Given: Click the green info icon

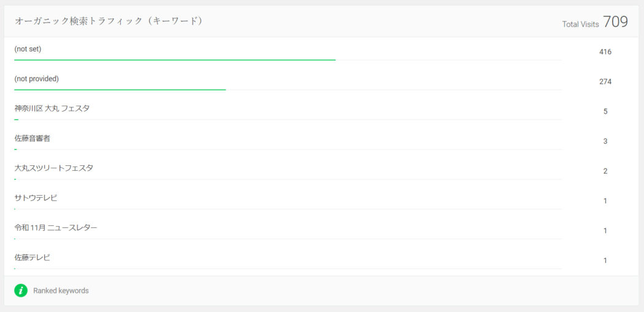Looking at the screenshot, I should (x=20, y=291).
